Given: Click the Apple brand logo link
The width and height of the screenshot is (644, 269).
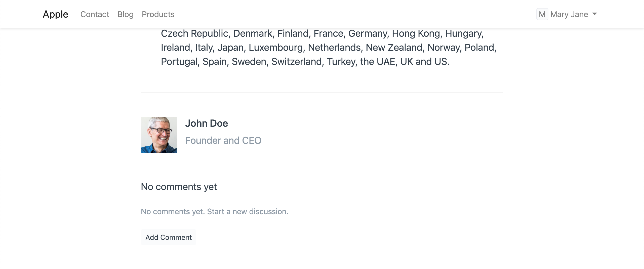Looking at the screenshot, I should point(55,14).
